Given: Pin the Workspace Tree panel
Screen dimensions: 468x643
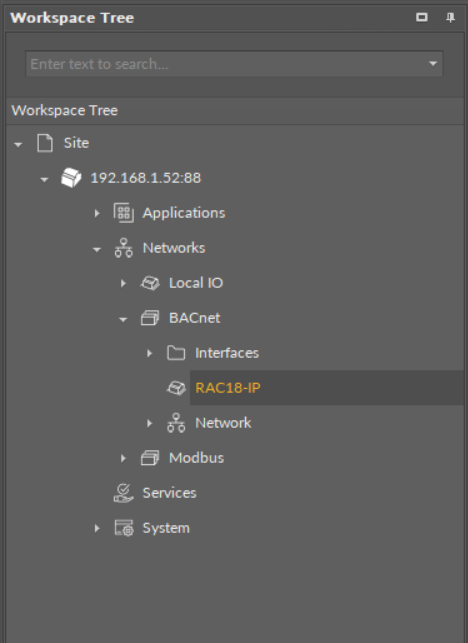Looking at the screenshot, I should click(450, 18).
